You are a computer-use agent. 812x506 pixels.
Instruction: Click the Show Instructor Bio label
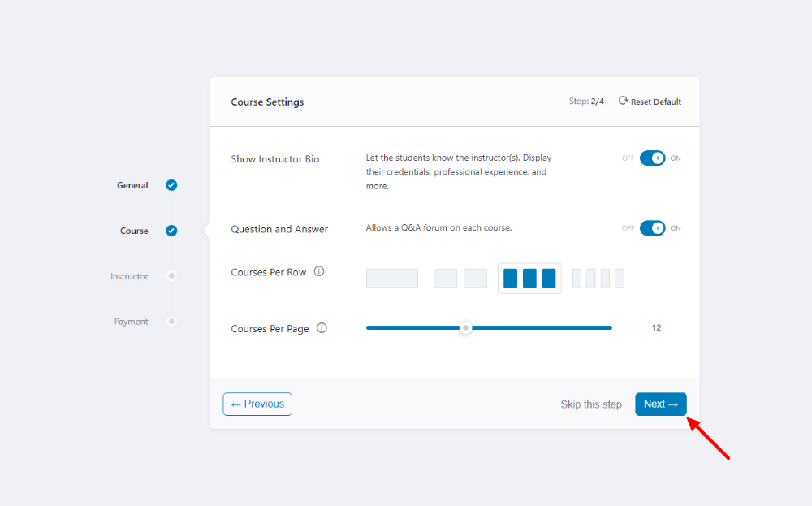tap(275, 159)
